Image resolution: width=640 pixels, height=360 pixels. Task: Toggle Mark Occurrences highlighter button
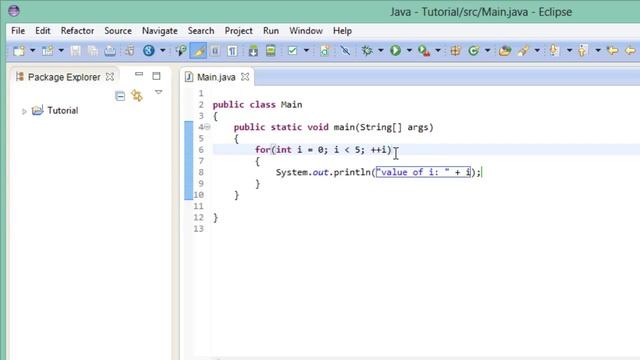click(x=198, y=51)
